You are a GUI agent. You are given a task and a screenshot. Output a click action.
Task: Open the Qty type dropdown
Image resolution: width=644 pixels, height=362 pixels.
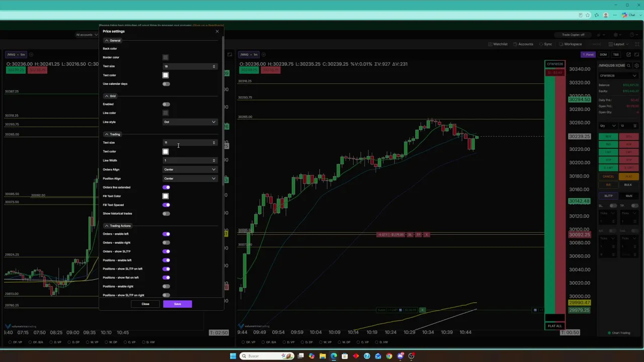pos(608,126)
